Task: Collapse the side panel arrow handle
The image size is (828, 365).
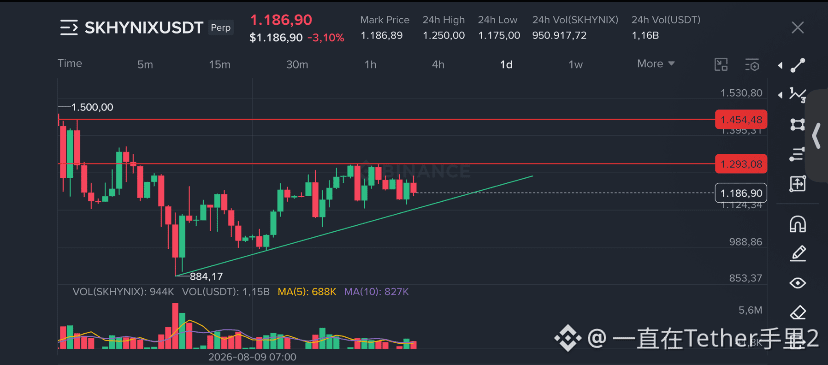Action: (x=817, y=136)
